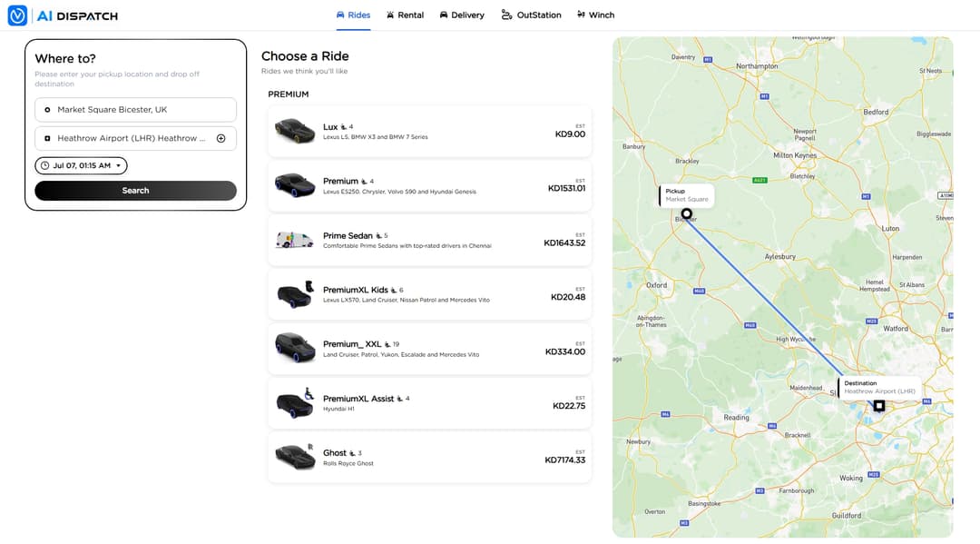Choose the Ghost ride option
The height and width of the screenshot is (544, 980).
(x=429, y=457)
